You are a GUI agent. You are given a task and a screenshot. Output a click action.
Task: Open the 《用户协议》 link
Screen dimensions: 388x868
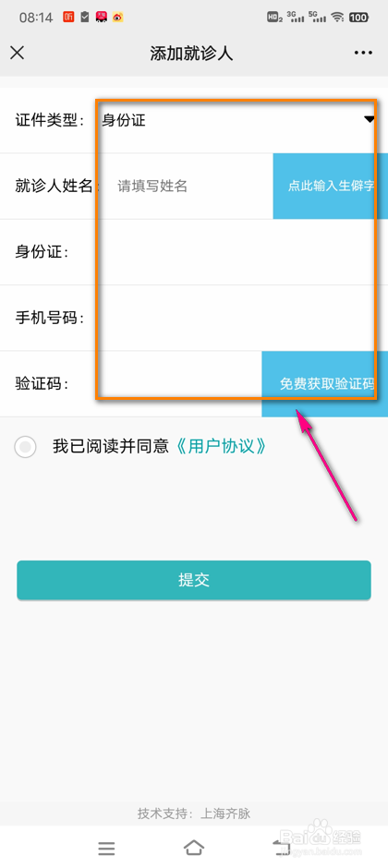pos(221,447)
